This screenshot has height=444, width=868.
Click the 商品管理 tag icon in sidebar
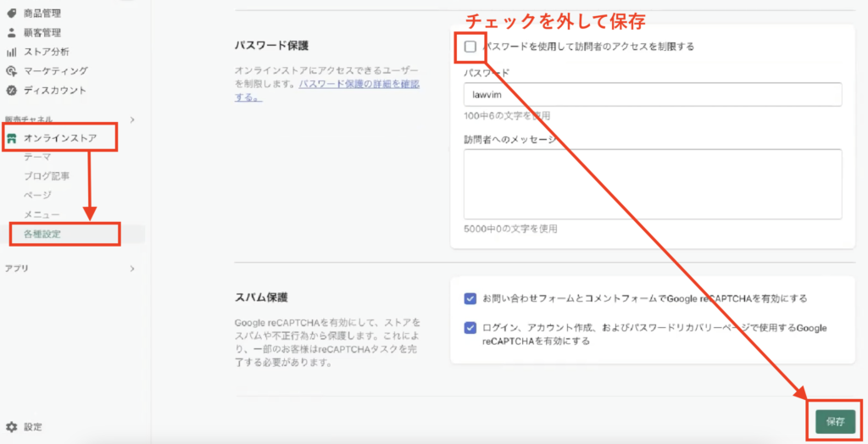pos(12,14)
